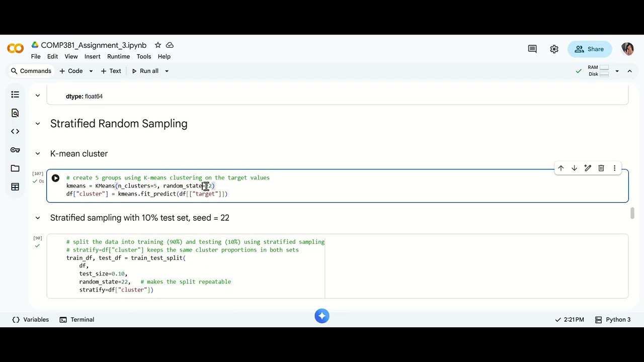
Task: Check the cloud save status icon
Action: click(x=170, y=45)
